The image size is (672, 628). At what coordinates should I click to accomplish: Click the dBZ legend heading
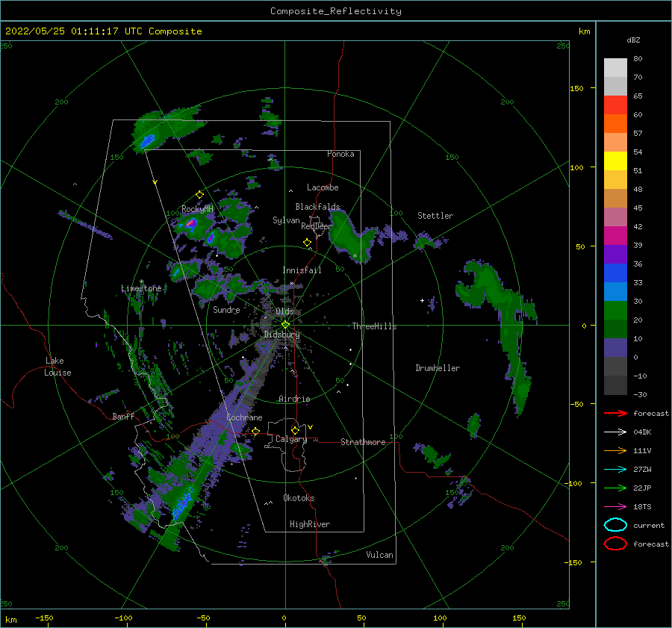coord(633,40)
